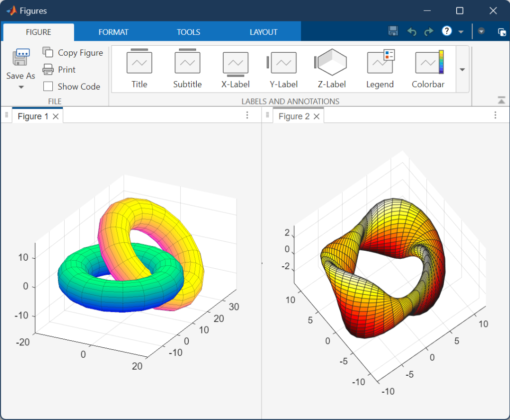Add a Z-Label to the axes

tap(332, 63)
